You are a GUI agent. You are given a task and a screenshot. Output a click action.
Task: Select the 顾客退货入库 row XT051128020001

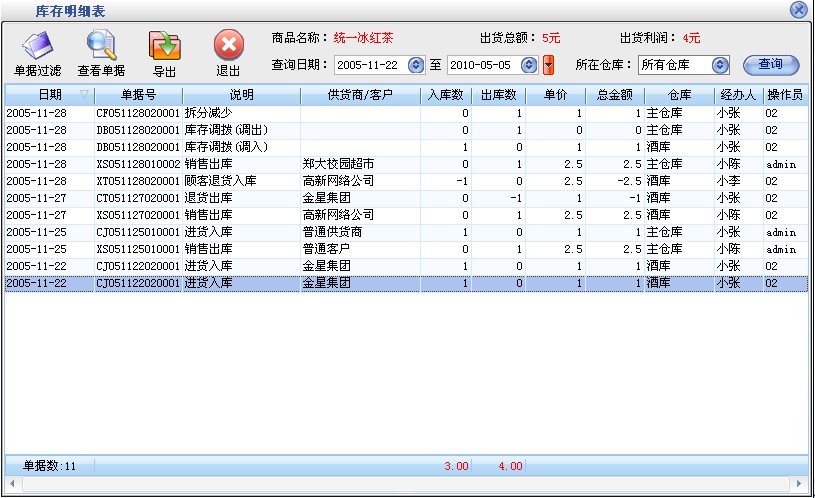[150, 181]
